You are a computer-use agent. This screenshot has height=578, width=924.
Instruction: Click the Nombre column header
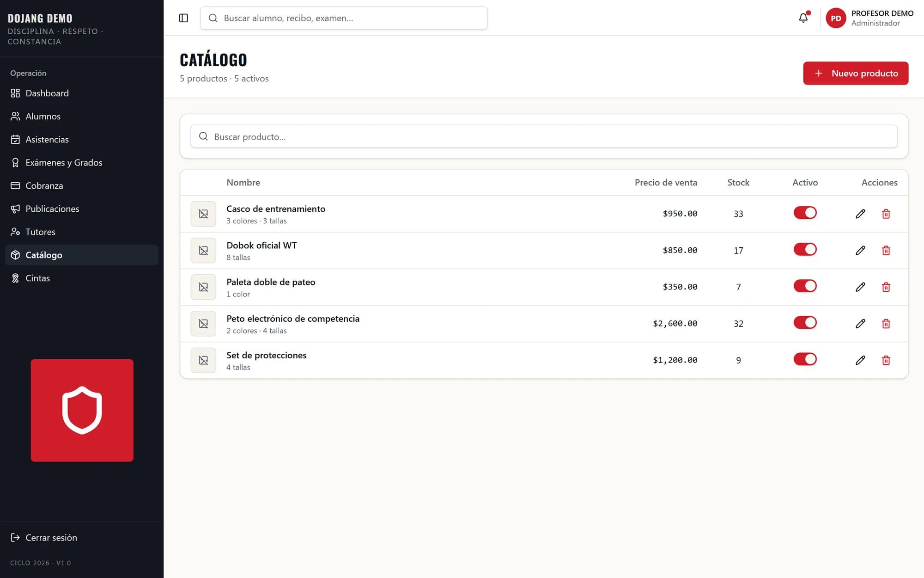click(243, 182)
